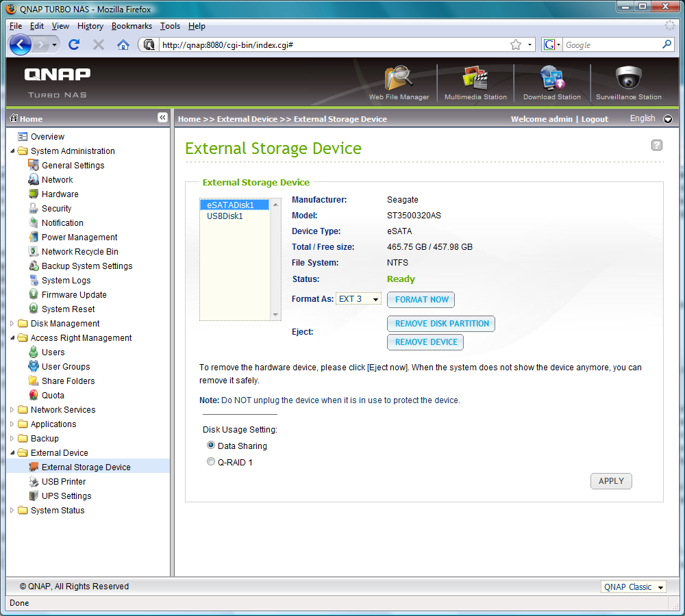The height and width of the screenshot is (616, 685).
Task: Click browser Home icon
Action: pos(123,44)
